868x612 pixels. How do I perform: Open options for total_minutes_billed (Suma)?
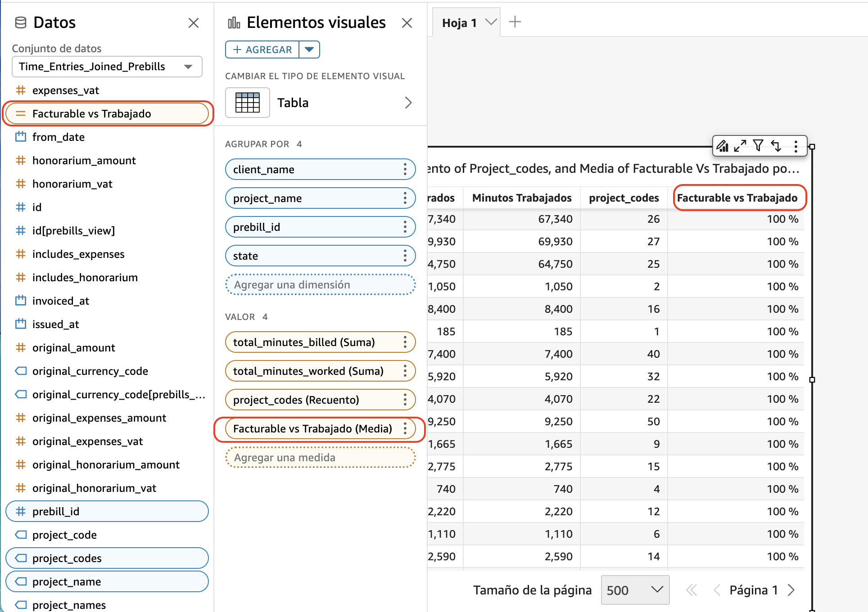405,342
